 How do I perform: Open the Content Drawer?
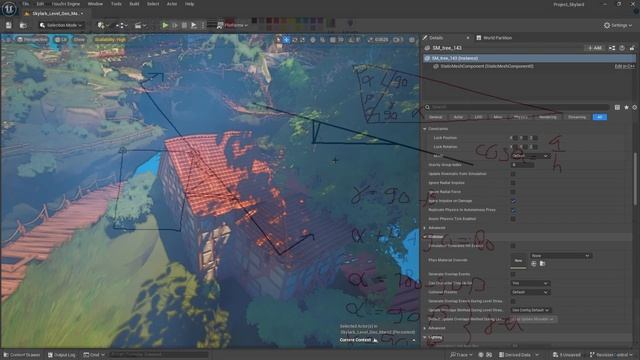(x=21, y=355)
